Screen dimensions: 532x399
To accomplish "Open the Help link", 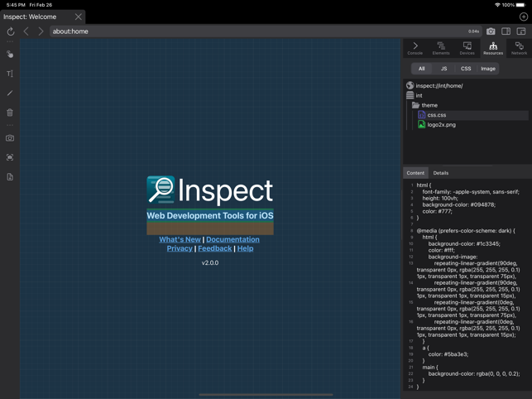I will coord(245,248).
